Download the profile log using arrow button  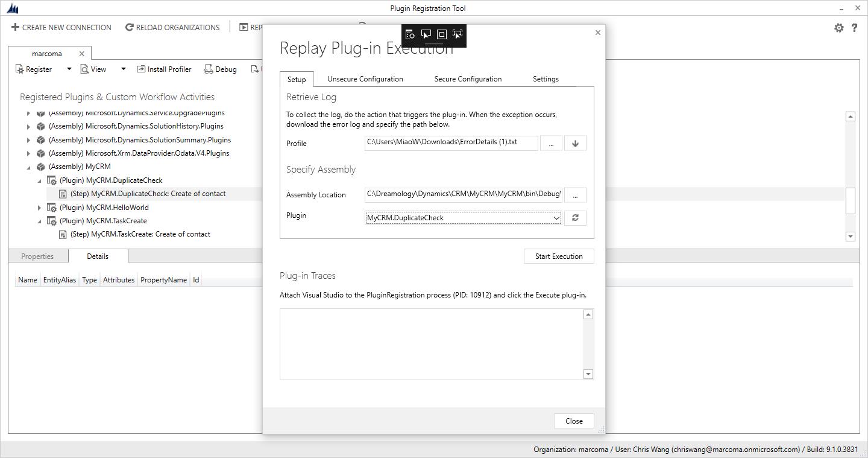point(575,143)
